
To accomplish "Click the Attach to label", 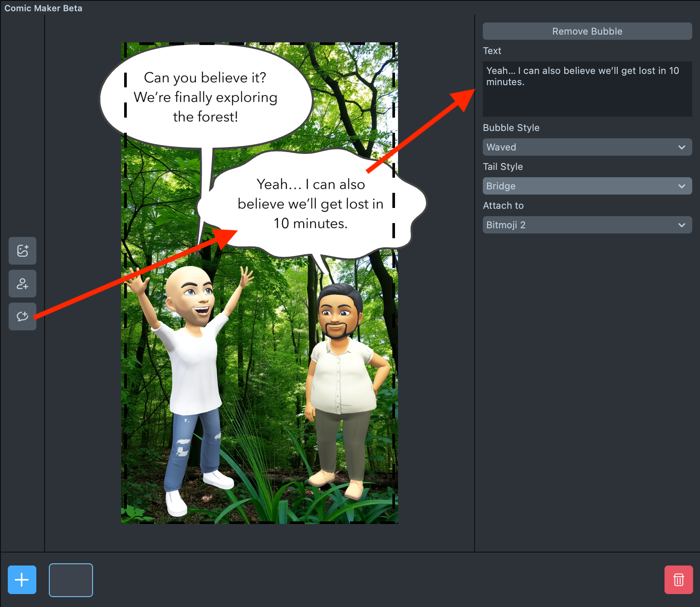I will click(x=503, y=205).
